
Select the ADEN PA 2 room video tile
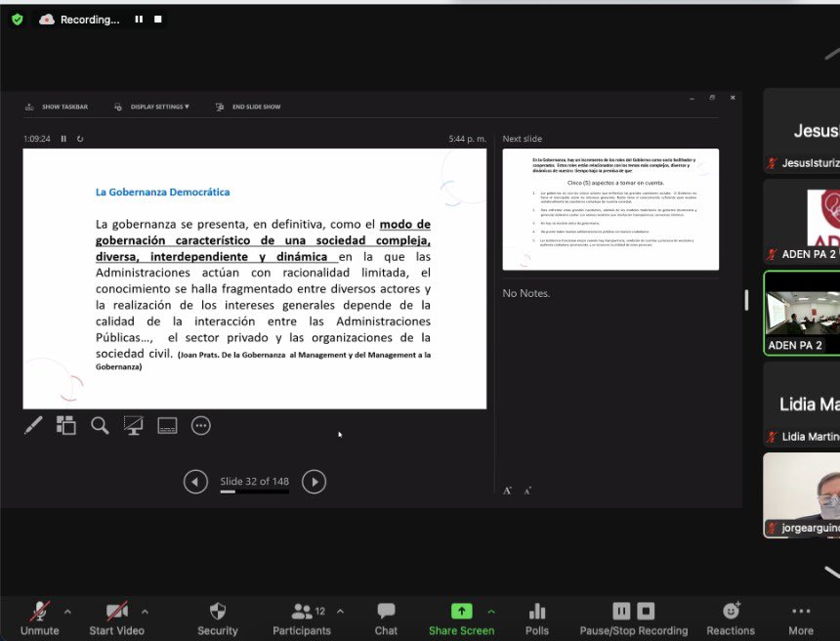(x=802, y=313)
